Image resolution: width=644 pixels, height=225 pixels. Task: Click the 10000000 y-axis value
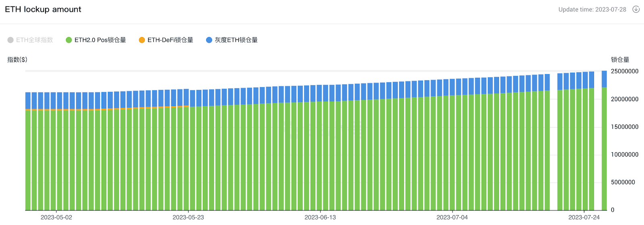point(625,155)
